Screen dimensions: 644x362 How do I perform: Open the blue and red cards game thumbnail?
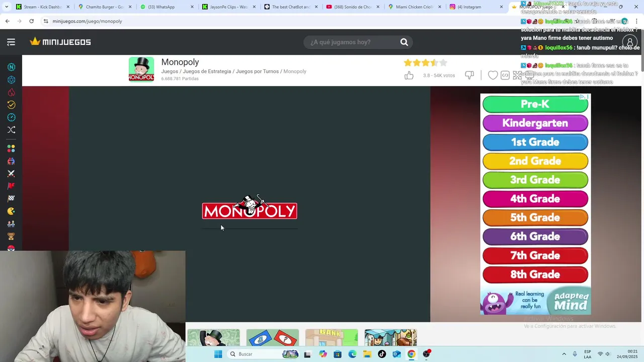273,337
